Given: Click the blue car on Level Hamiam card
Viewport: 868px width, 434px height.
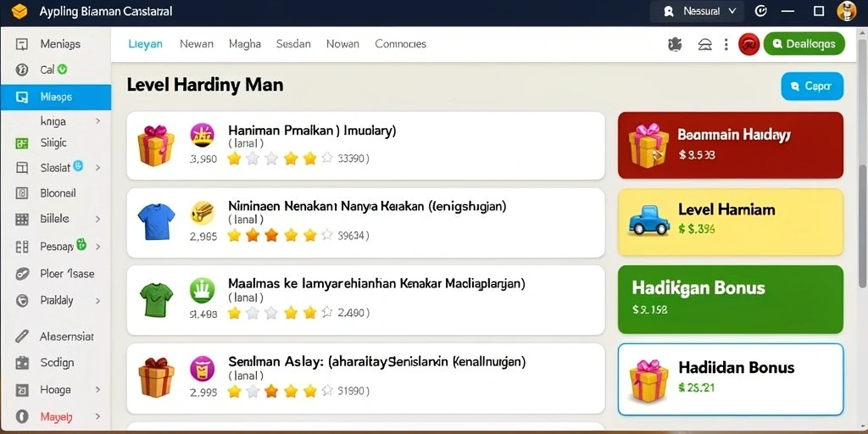Looking at the screenshot, I should [648, 220].
